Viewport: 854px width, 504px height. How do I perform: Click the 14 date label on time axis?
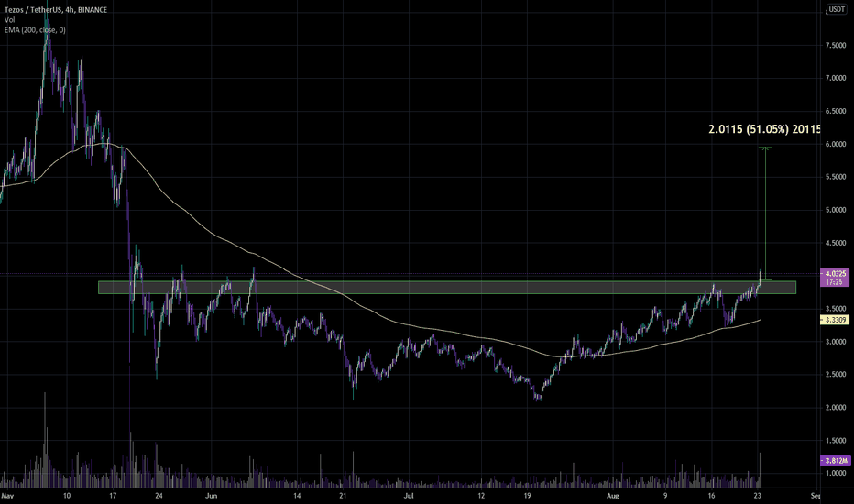point(297,496)
